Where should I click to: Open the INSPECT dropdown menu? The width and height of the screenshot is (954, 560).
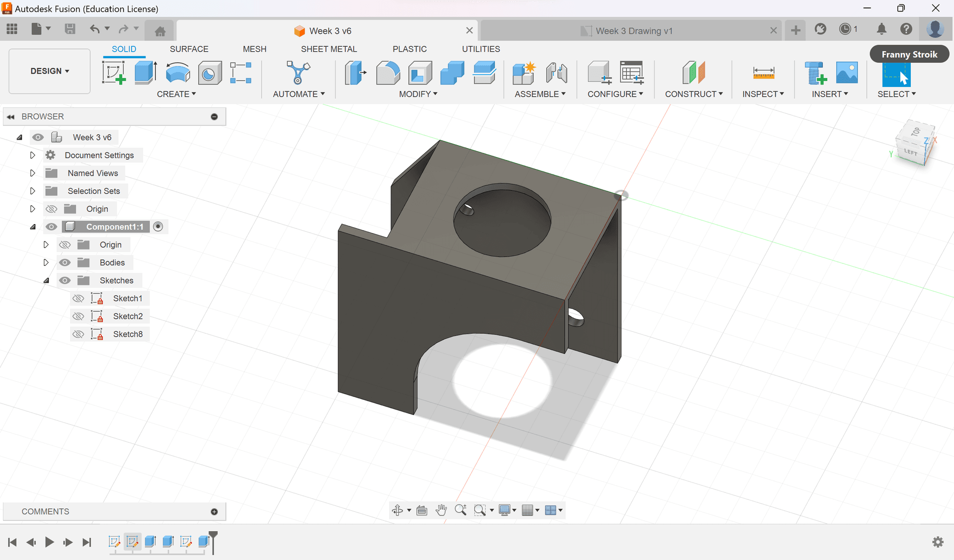pos(763,94)
